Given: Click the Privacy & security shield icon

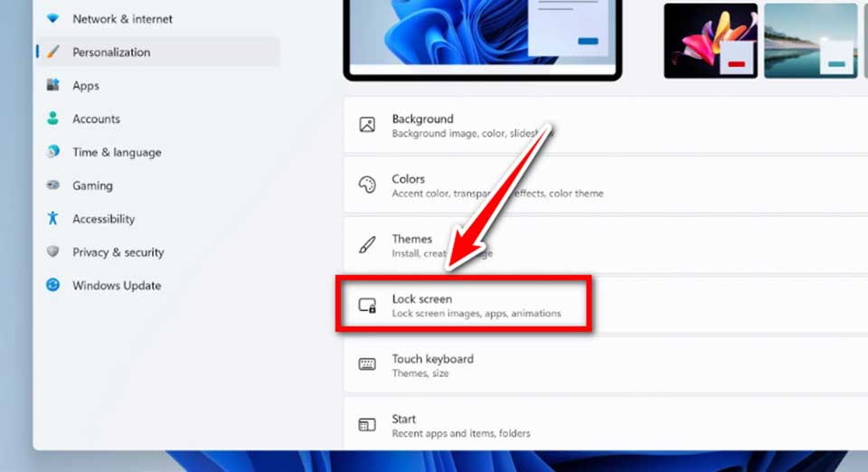Looking at the screenshot, I should (52, 251).
